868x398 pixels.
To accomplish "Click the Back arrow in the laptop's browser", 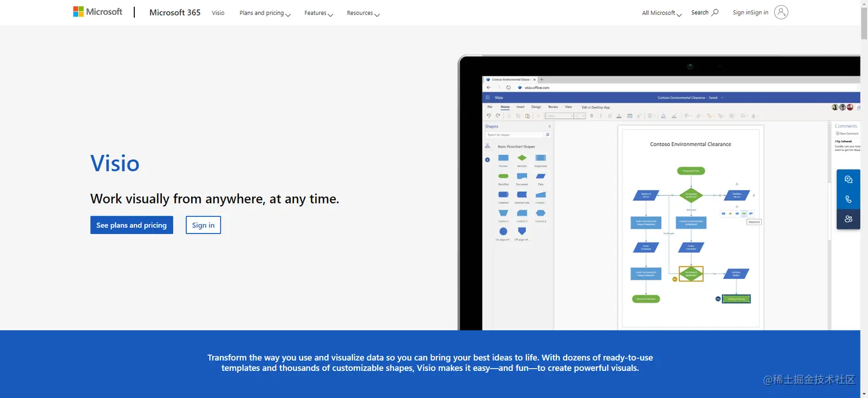I will [x=489, y=88].
